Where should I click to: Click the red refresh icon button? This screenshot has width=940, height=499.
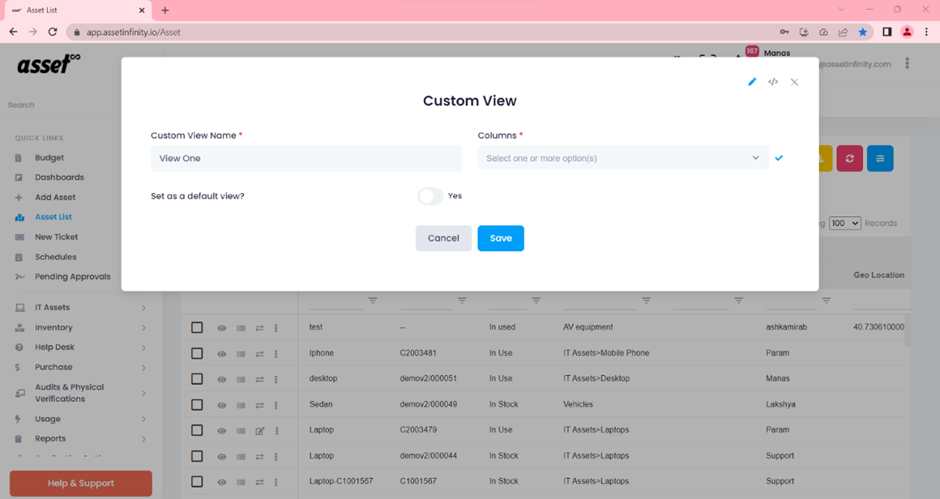coord(849,159)
